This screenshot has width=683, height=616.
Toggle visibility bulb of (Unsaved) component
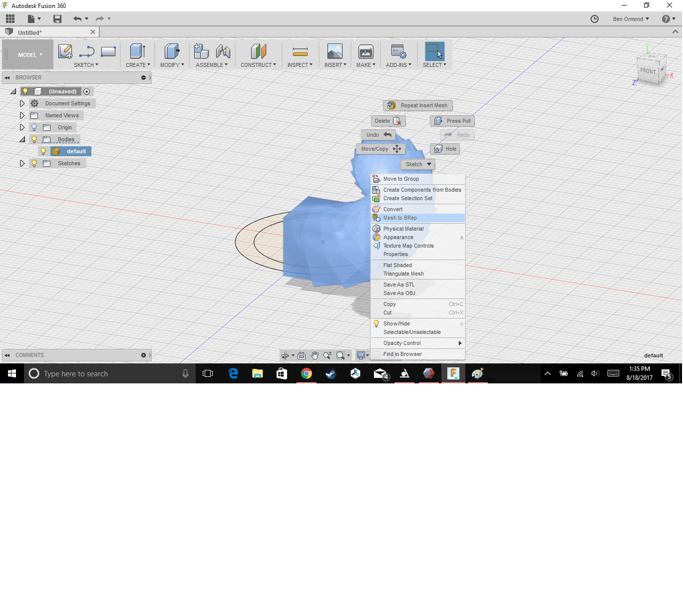(25, 91)
